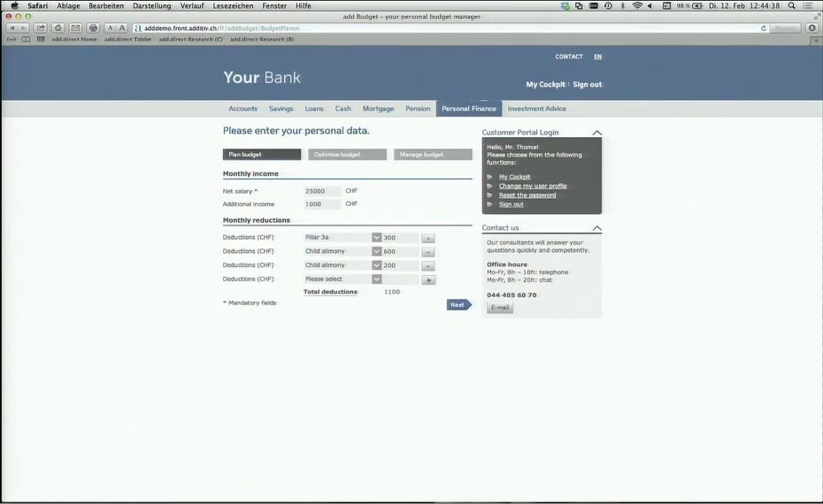Open the Top Sites grid icon
823x504 pixels.
(41, 39)
